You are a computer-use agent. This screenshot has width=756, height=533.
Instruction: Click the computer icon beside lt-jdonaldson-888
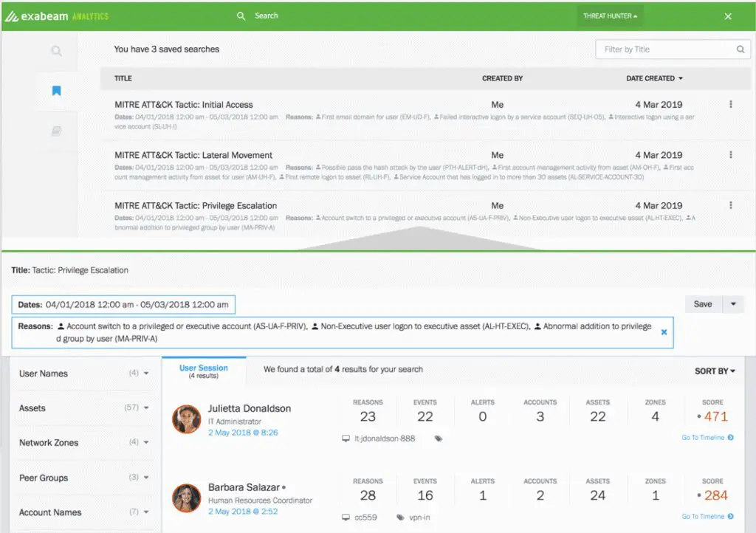point(345,438)
